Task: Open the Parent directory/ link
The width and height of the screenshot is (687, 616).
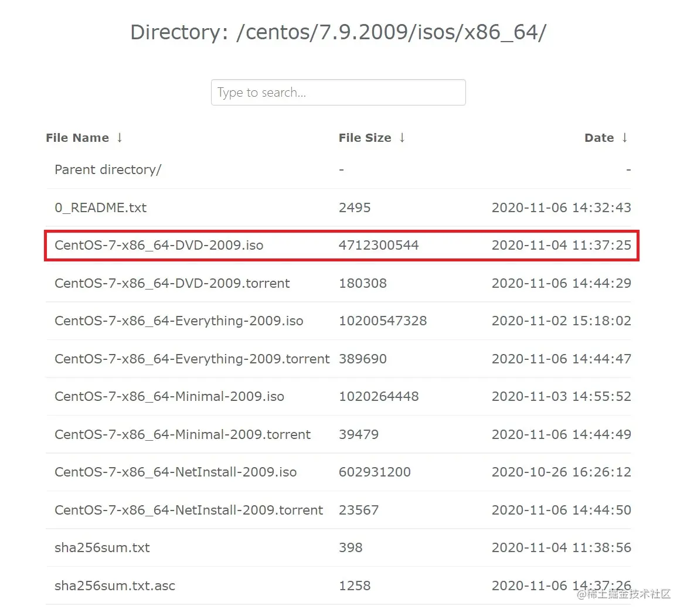Action: tap(108, 169)
